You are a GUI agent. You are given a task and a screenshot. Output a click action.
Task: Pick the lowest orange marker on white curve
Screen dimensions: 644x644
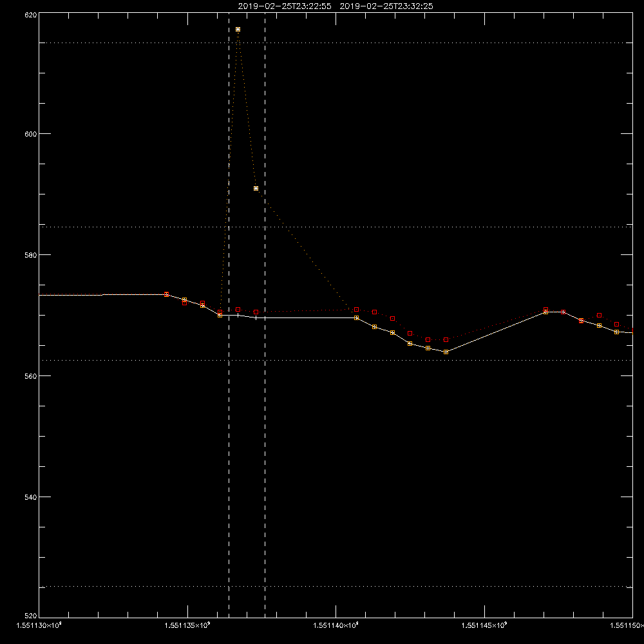tap(446, 352)
